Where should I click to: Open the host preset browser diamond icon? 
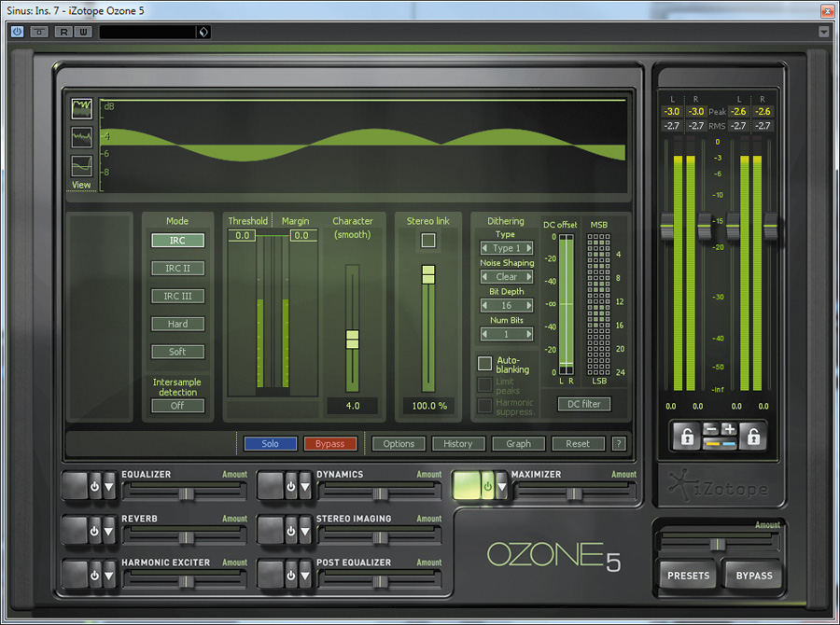point(203,32)
